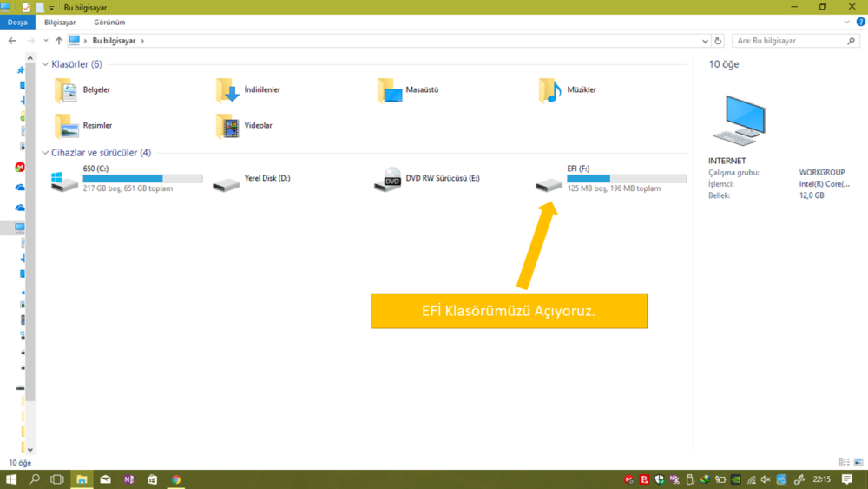Switch to large icons view layout

tap(858, 463)
